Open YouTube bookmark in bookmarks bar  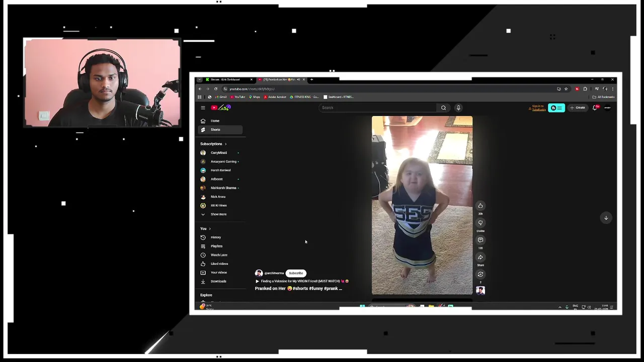pos(238,97)
